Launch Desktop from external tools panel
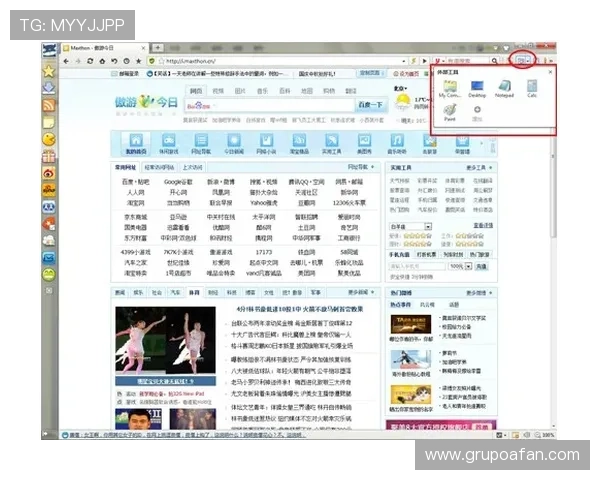Screen dimensions: 600x480 point(477,89)
